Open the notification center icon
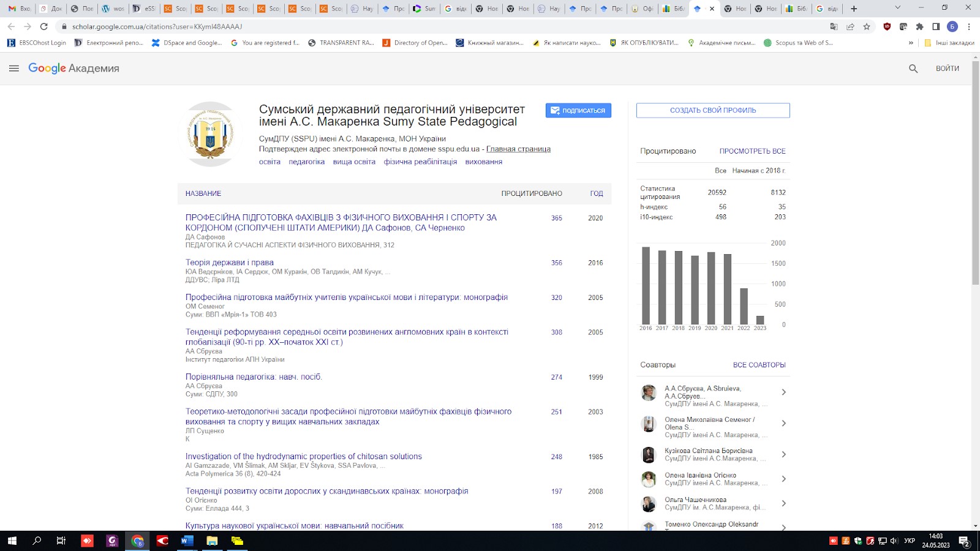 (964, 541)
